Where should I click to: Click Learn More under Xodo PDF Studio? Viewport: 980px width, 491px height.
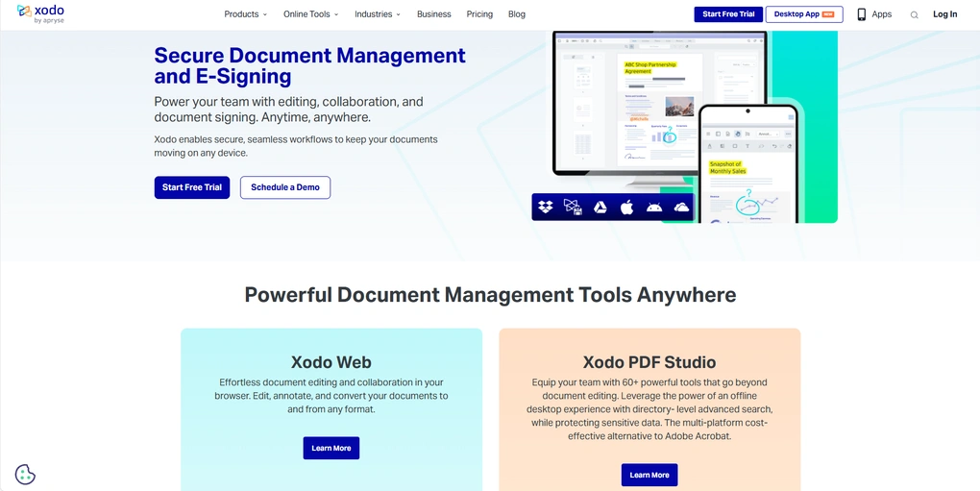click(649, 475)
